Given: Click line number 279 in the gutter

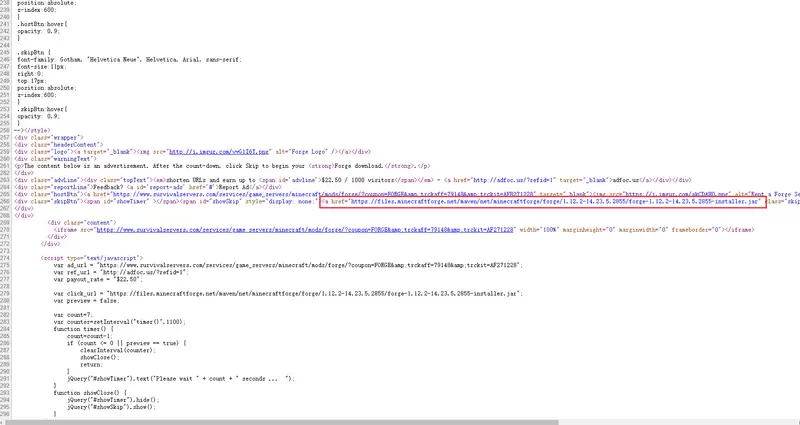Looking at the screenshot, I should coord(5,294).
